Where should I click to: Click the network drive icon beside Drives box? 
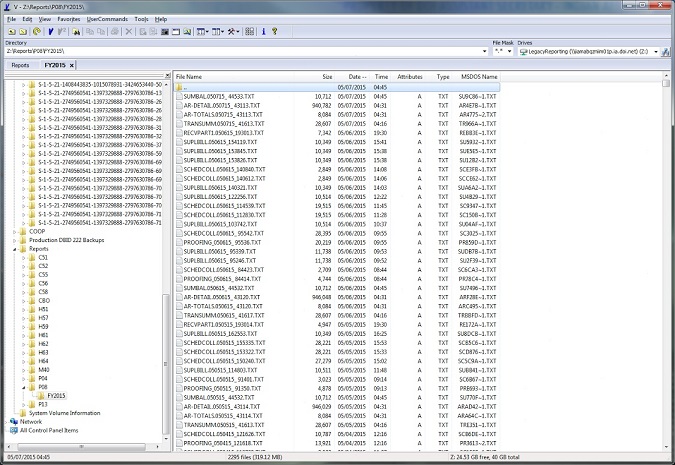click(x=666, y=52)
